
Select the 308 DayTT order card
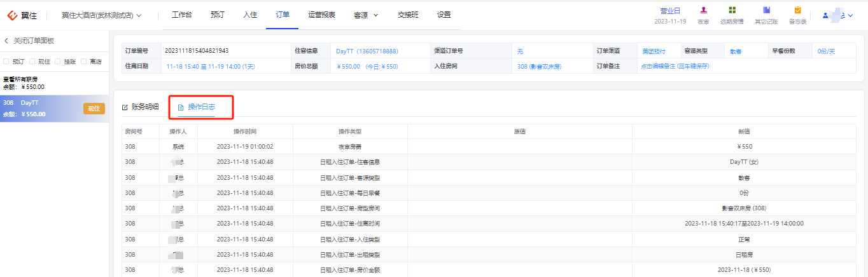click(54, 109)
